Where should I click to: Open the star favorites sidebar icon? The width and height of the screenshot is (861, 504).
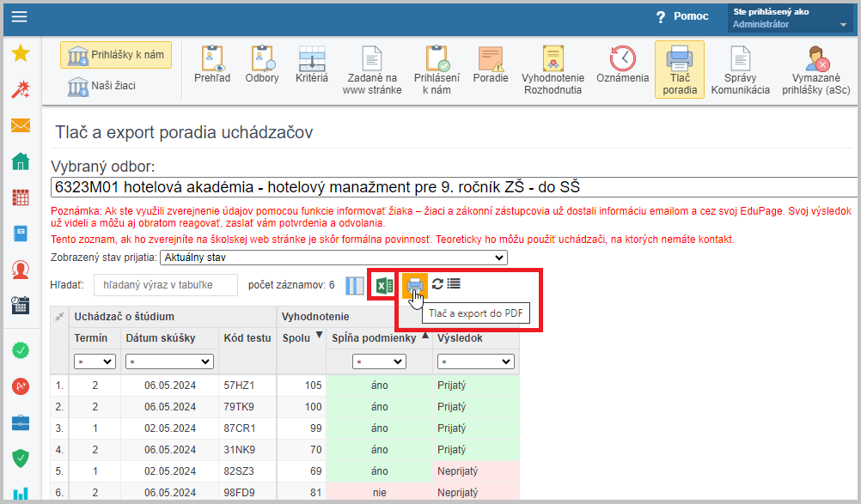21,54
